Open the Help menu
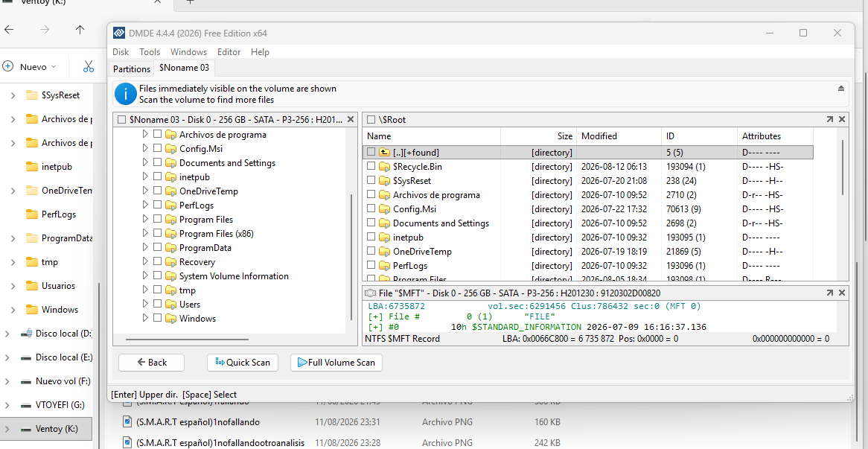 (261, 52)
